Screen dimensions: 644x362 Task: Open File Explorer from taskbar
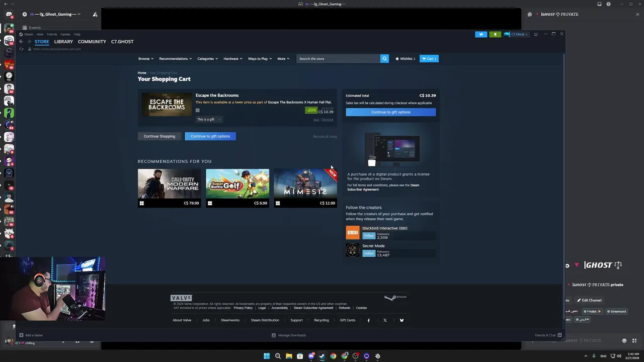(x=289, y=356)
